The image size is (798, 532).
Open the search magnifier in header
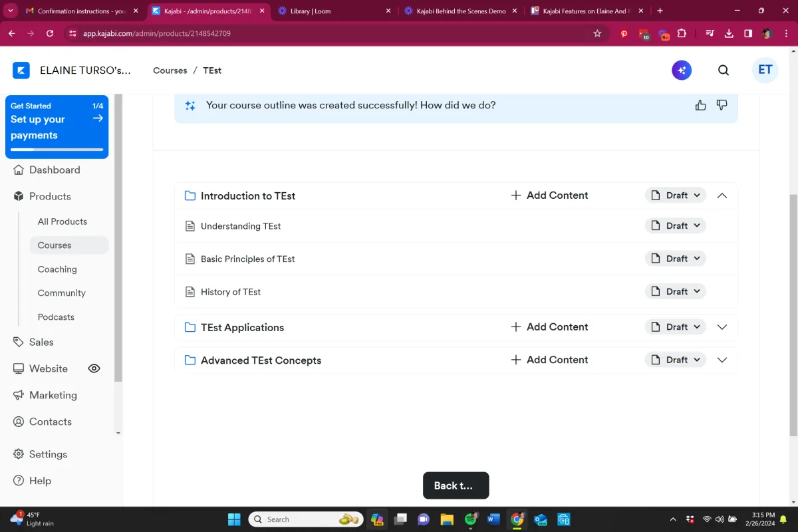click(724, 70)
